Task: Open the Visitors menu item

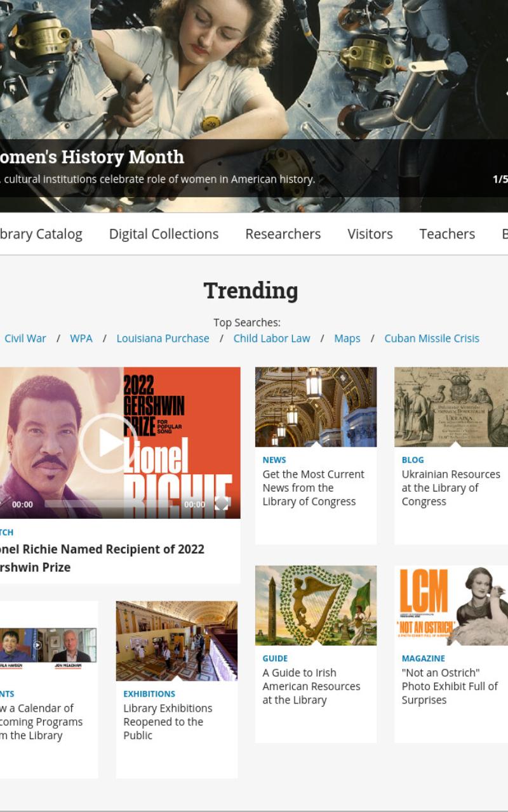Action: click(370, 234)
